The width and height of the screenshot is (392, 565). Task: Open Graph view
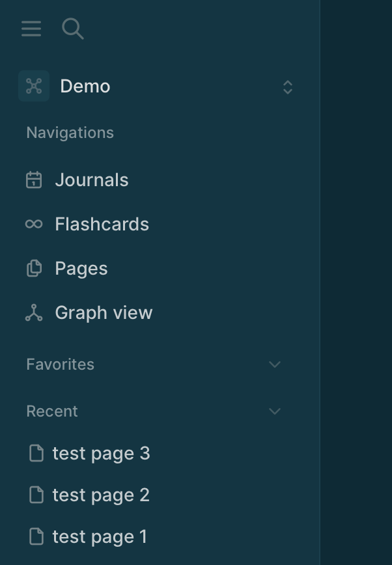104,312
